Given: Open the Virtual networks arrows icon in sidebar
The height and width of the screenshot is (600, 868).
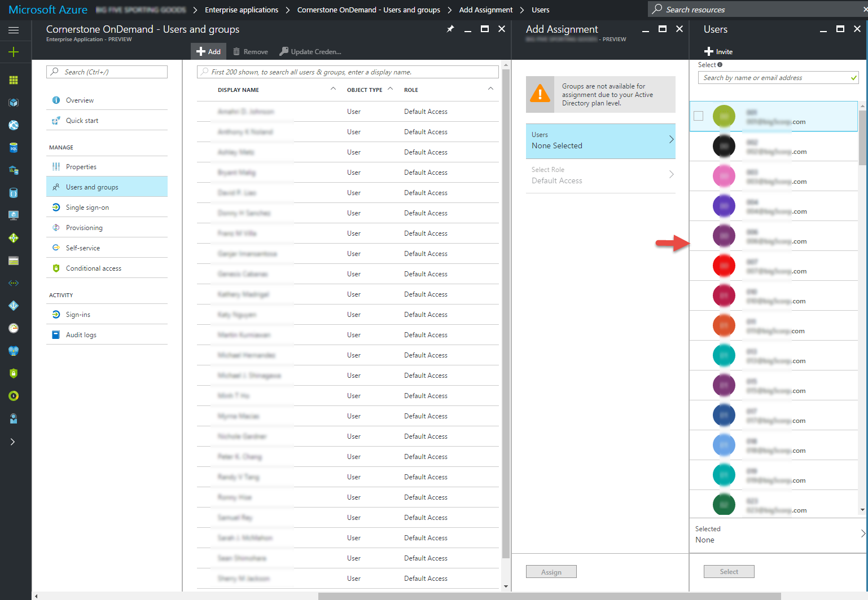Looking at the screenshot, I should 14,283.
